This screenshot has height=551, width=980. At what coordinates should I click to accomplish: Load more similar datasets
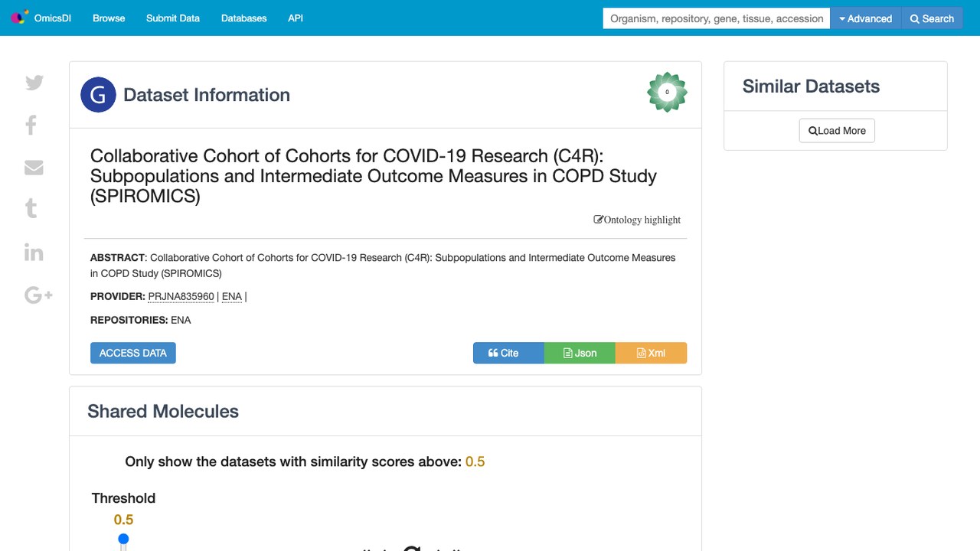click(837, 131)
